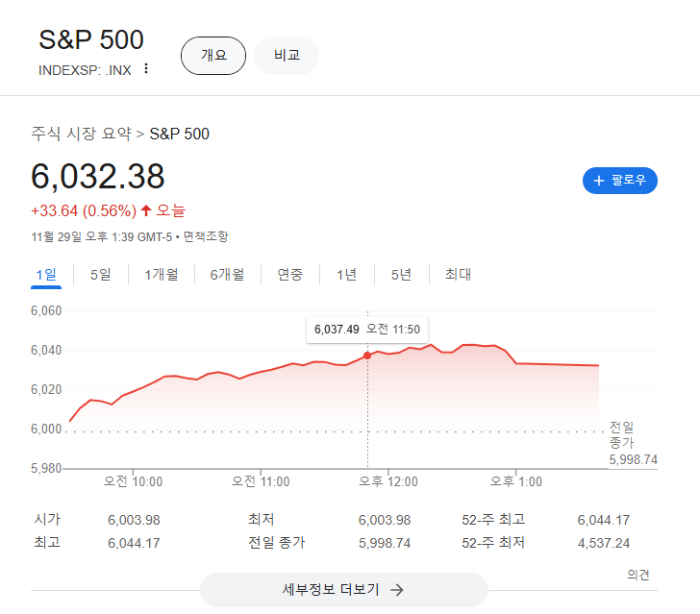Click the 시가 value 6,003.98
Viewport: 700px width, 614px height.
134,520
